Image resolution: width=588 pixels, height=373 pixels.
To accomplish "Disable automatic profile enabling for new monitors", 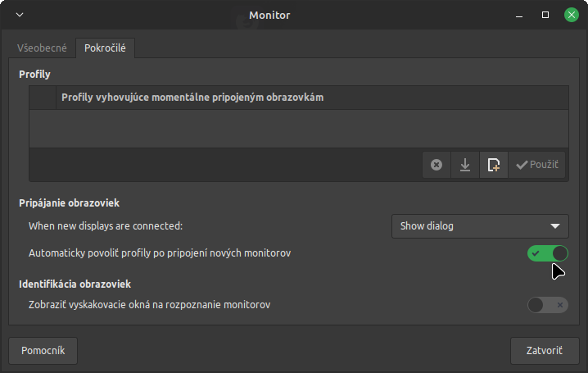I will (x=548, y=253).
